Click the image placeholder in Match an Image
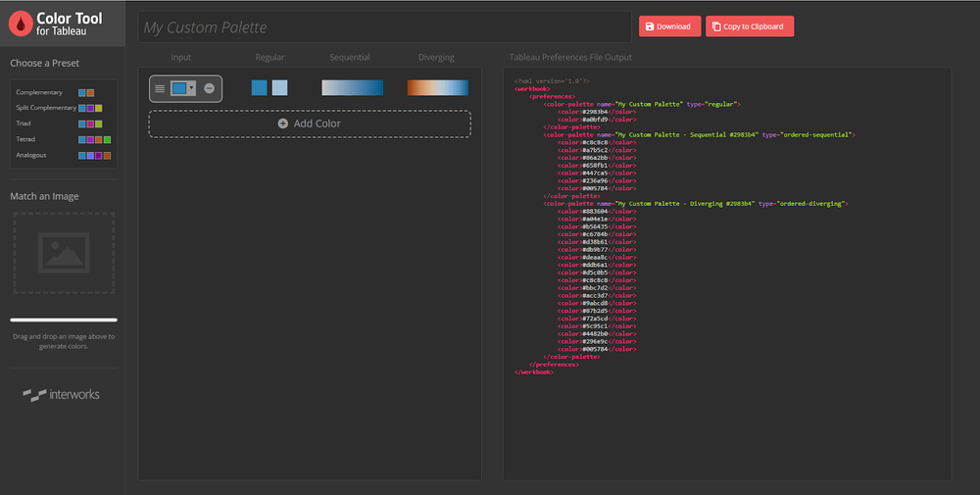Image resolution: width=980 pixels, height=495 pixels. click(64, 253)
